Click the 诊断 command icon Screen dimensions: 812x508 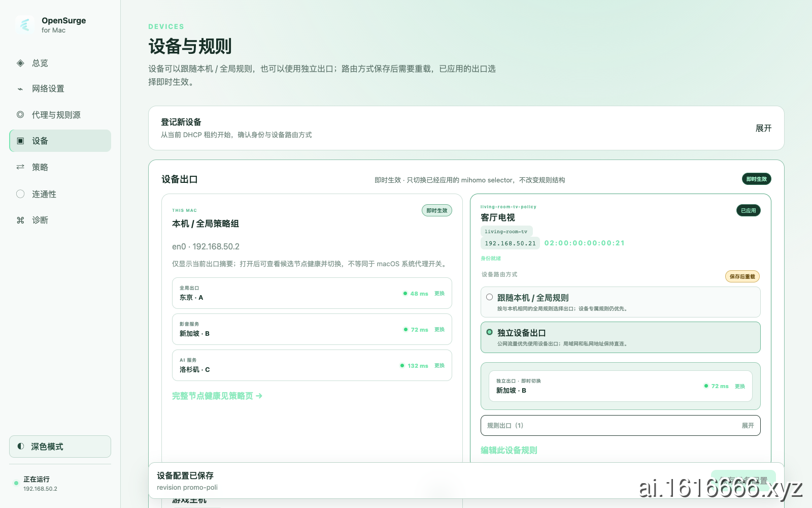(x=20, y=220)
